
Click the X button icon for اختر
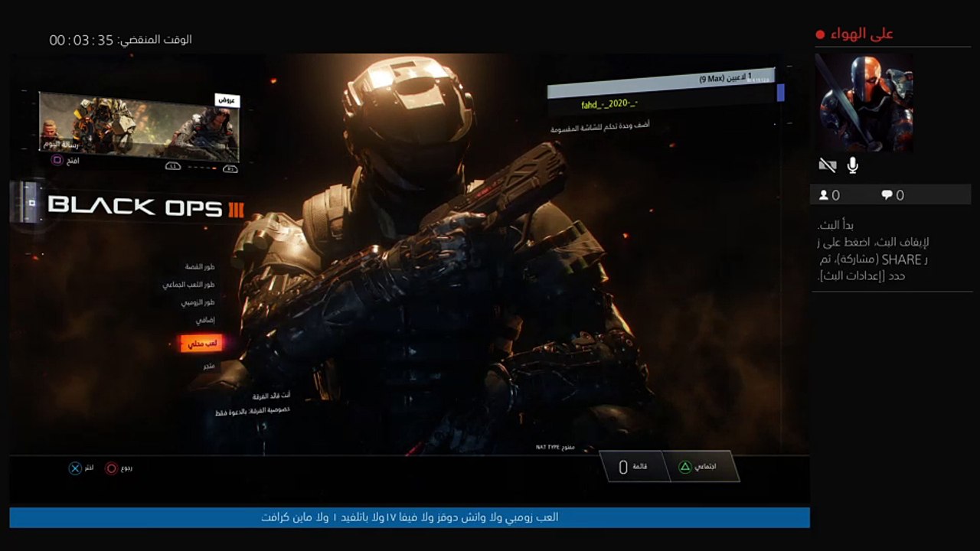pos(75,468)
